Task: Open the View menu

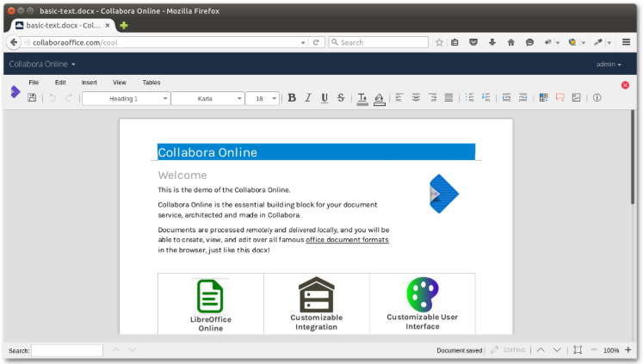Action: [x=120, y=83]
